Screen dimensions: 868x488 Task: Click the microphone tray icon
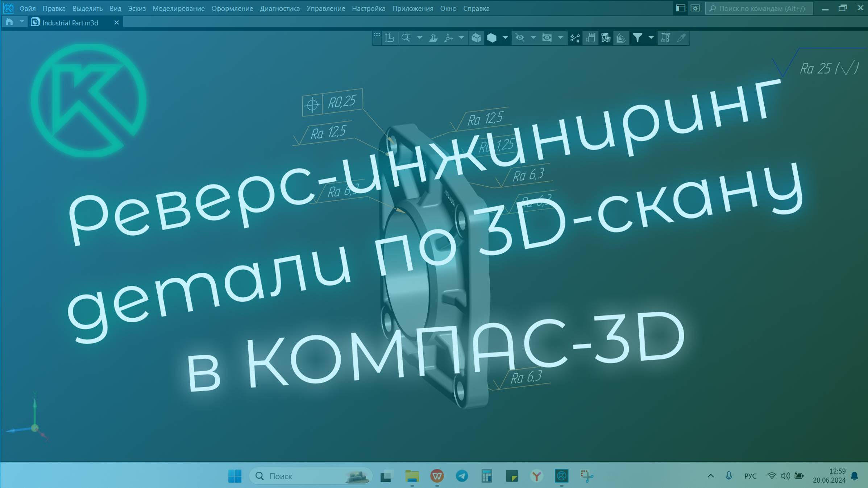[x=729, y=476]
